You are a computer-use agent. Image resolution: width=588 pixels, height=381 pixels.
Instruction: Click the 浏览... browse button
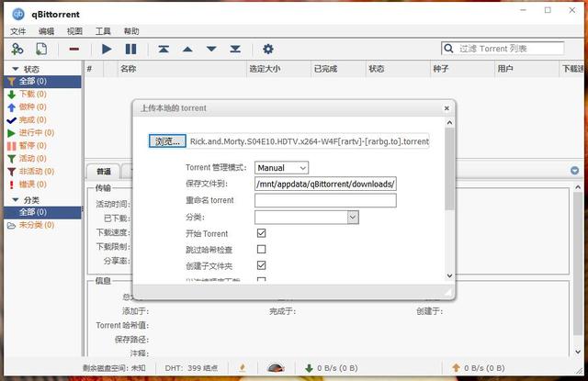(x=168, y=141)
